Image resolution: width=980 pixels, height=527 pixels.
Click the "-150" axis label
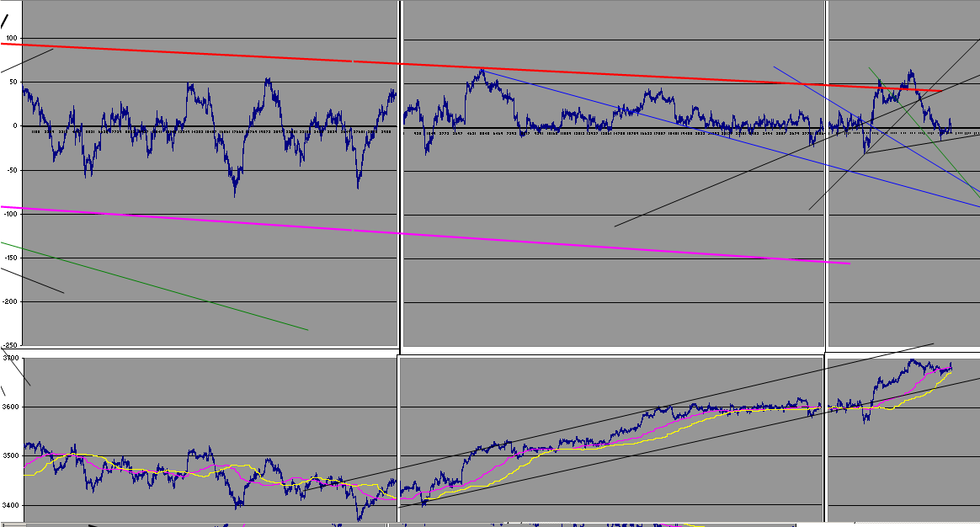11,258
